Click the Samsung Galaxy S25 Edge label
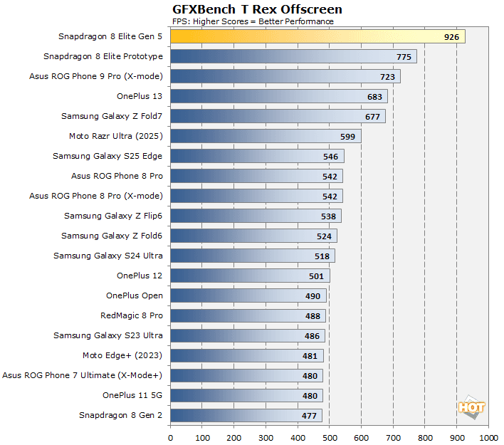This screenshot has width=504, height=445. [107, 156]
